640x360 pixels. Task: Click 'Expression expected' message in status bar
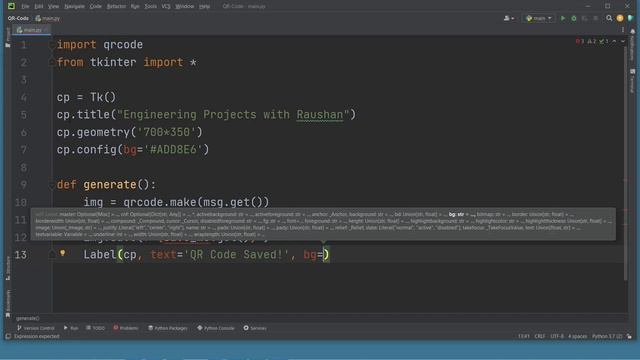[37, 336]
